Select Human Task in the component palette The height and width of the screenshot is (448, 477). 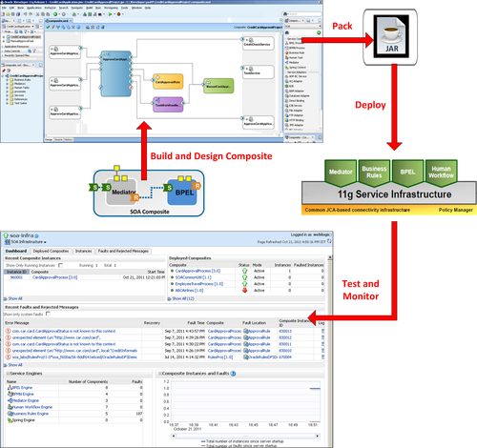(x=294, y=57)
